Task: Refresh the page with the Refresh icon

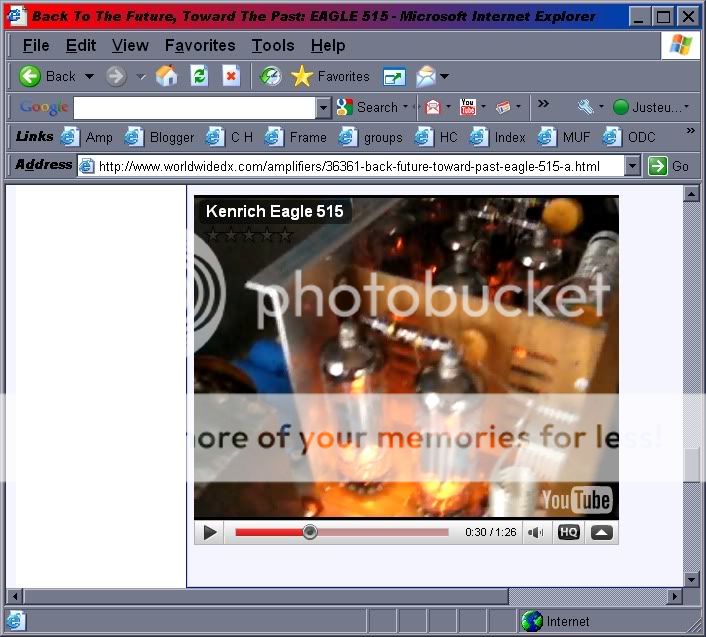Action: coord(199,76)
